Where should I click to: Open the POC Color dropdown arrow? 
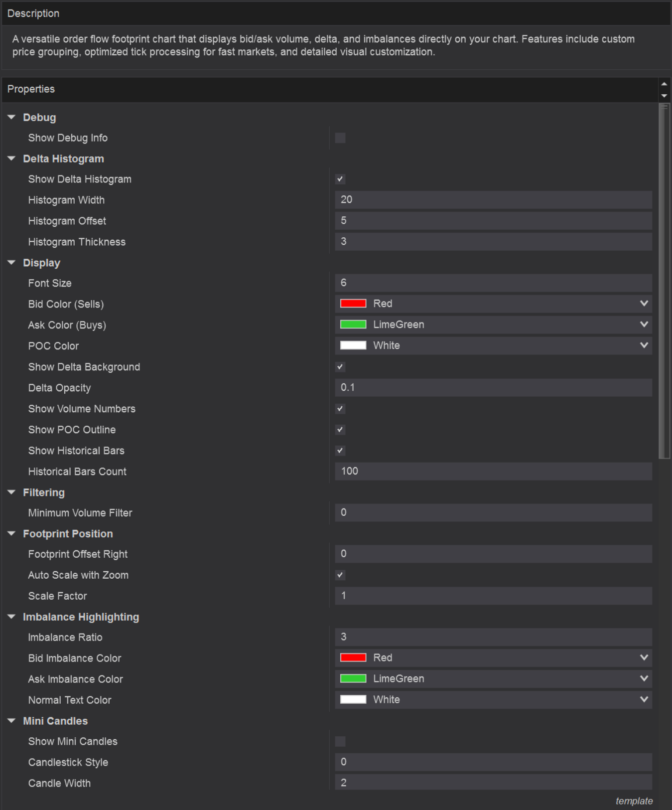(x=644, y=345)
